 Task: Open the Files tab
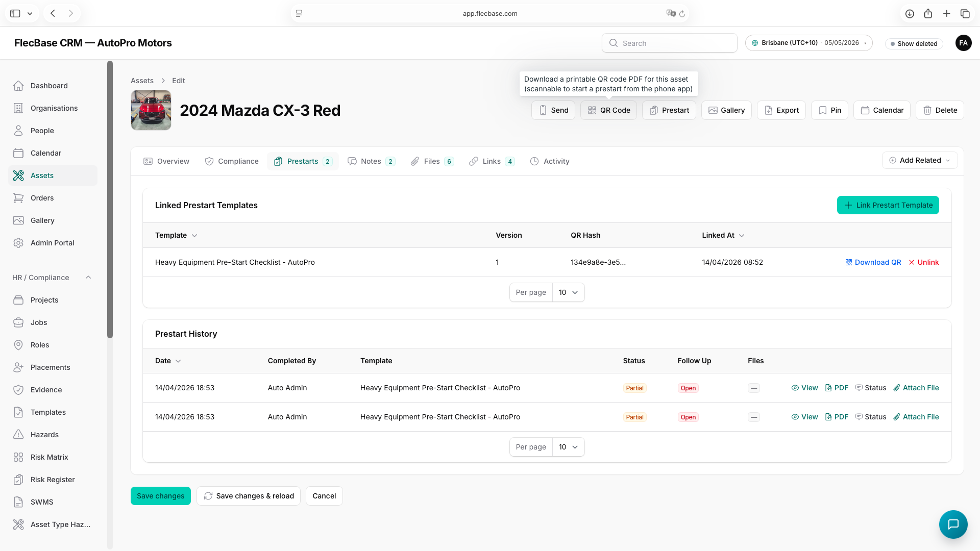[432, 161]
